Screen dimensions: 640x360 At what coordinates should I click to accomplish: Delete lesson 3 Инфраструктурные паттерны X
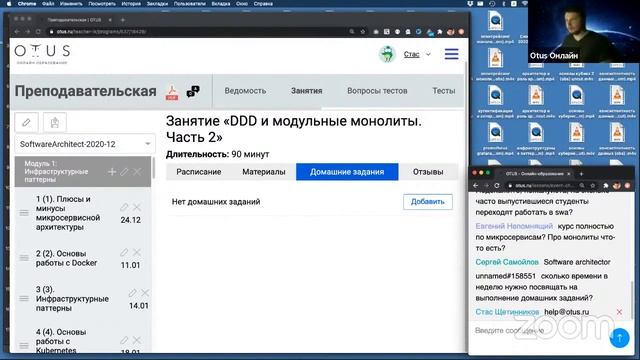click(x=145, y=293)
